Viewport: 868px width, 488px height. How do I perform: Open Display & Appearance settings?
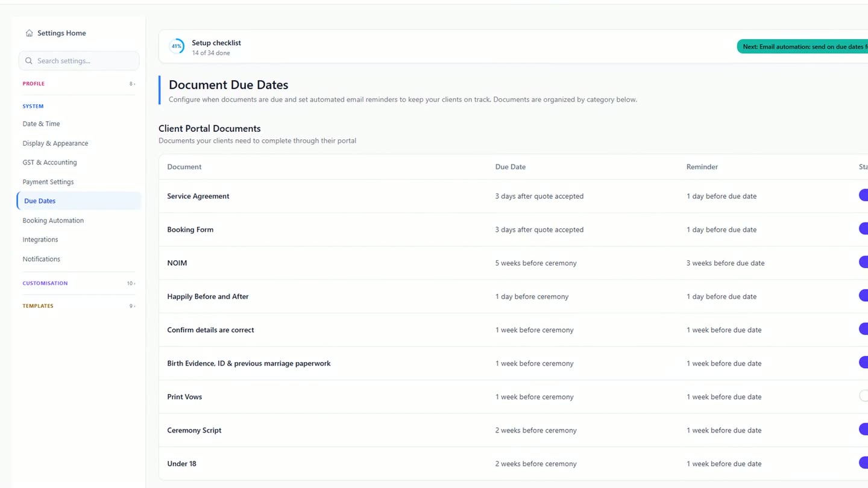(55, 143)
